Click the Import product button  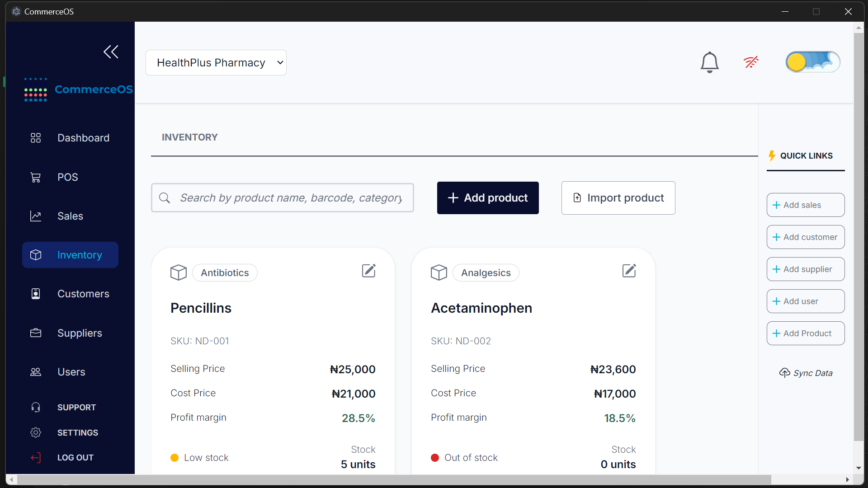pos(618,198)
